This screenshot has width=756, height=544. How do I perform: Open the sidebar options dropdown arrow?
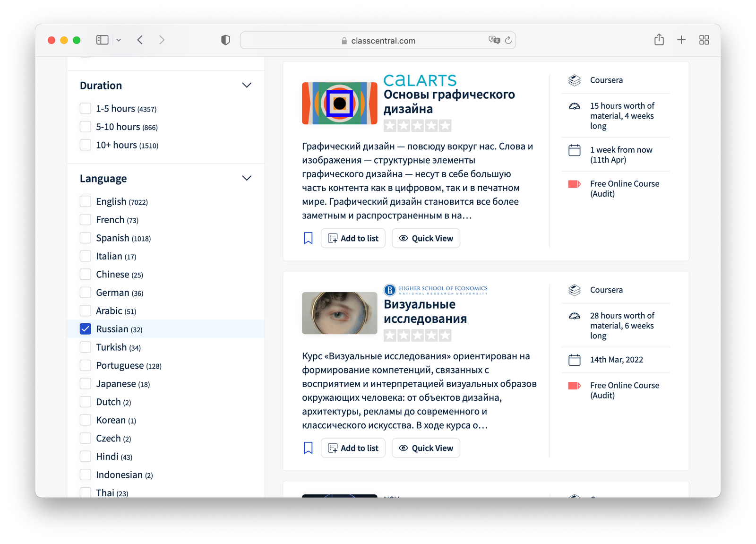(x=119, y=40)
